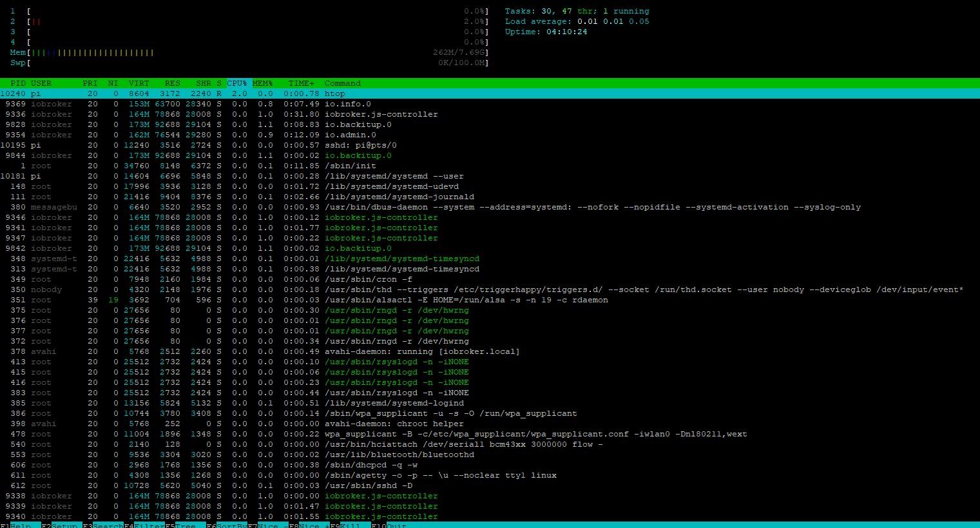Select the io.info.0 process row
Screen dimensions: 980x528
tap(490, 104)
